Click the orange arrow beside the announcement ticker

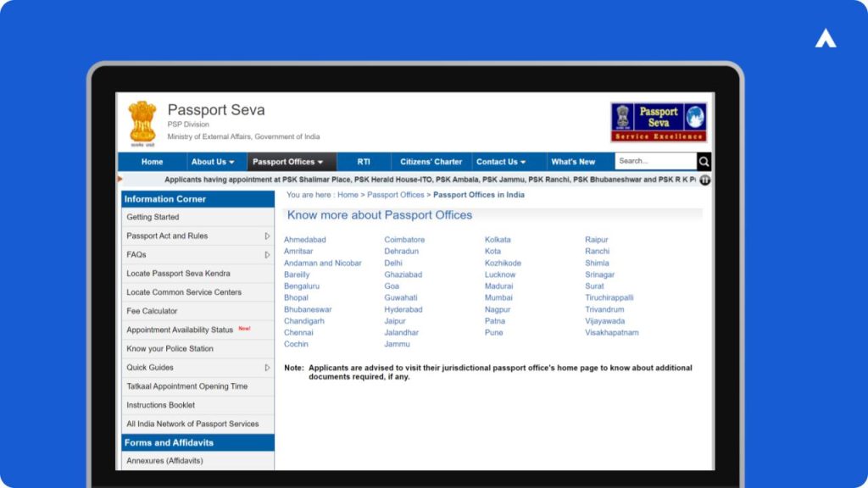(x=120, y=180)
